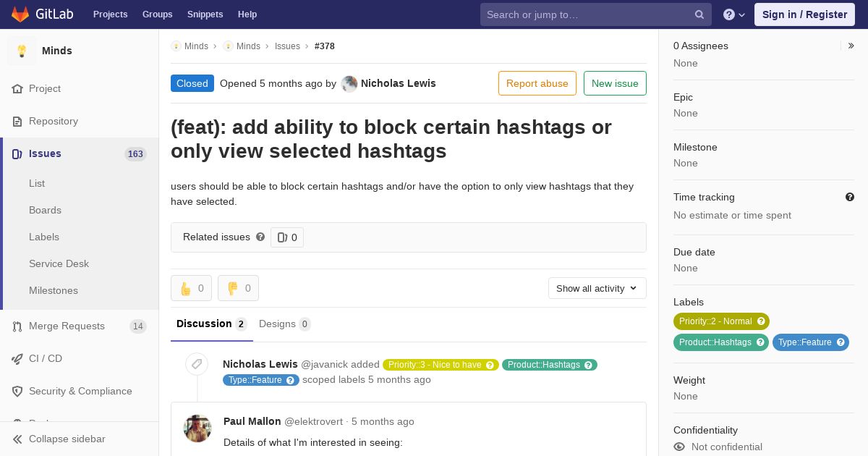Open the Projects menu

111,14
